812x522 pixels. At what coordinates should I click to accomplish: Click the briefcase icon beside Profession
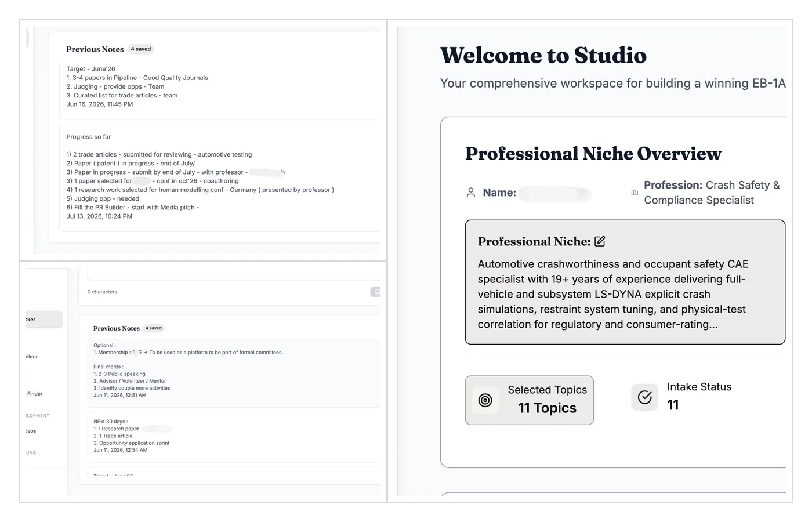tap(635, 193)
